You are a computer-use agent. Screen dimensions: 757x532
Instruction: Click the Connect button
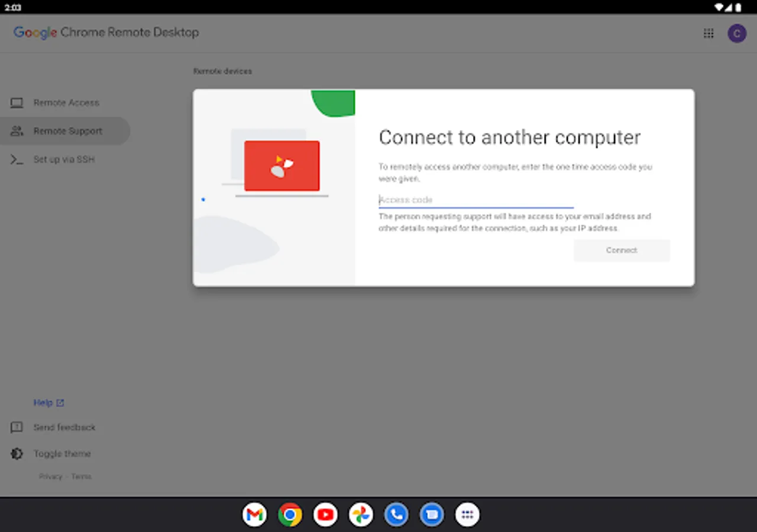pos(622,250)
